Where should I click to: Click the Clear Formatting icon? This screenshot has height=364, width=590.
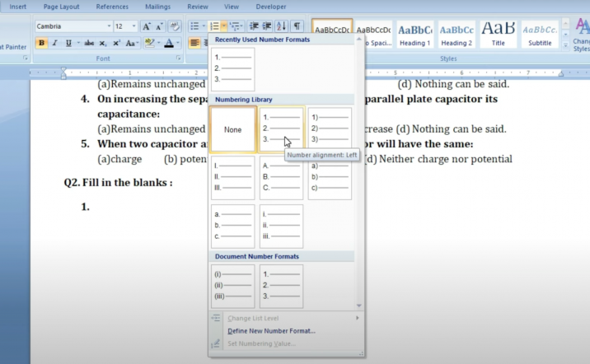175,26
